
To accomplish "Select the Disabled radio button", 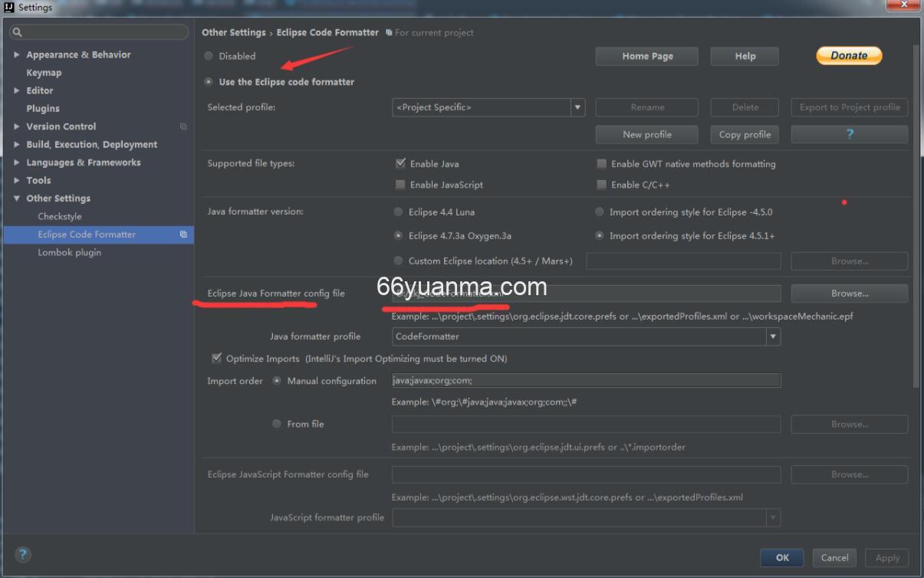I will click(209, 56).
